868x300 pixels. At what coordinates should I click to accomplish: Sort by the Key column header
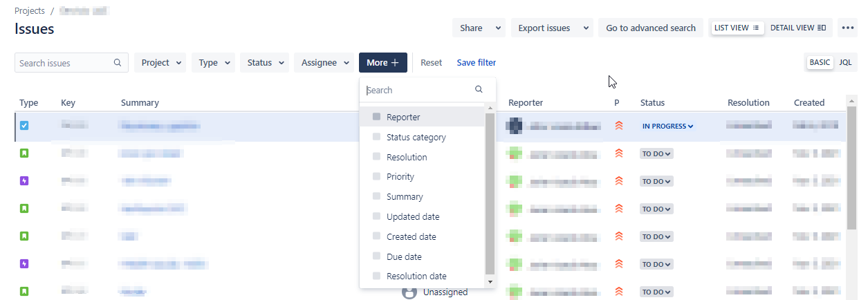pos(68,102)
